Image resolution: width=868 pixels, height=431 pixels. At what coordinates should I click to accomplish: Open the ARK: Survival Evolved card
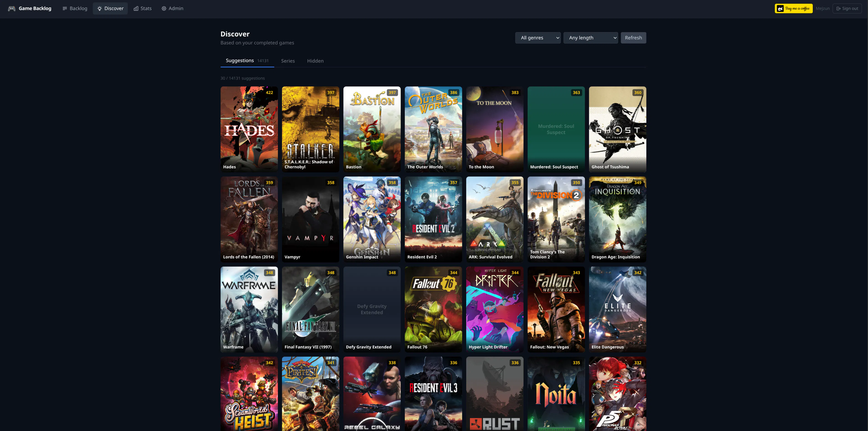495,219
